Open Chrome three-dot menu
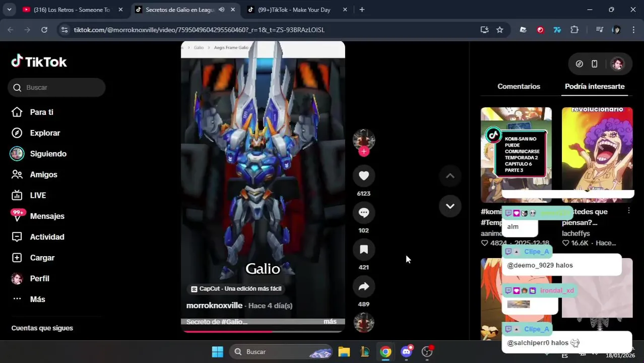Image resolution: width=644 pixels, height=363 pixels. point(633,30)
